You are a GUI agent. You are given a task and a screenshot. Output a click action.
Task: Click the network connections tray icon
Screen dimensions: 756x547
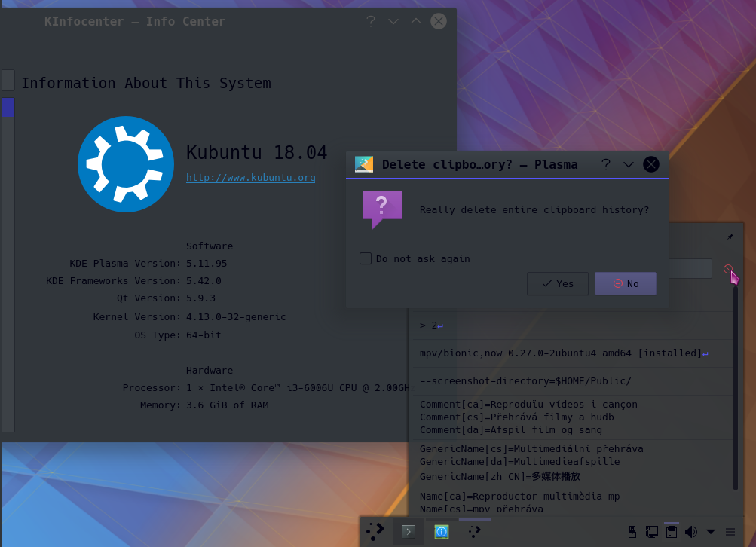[652, 532]
